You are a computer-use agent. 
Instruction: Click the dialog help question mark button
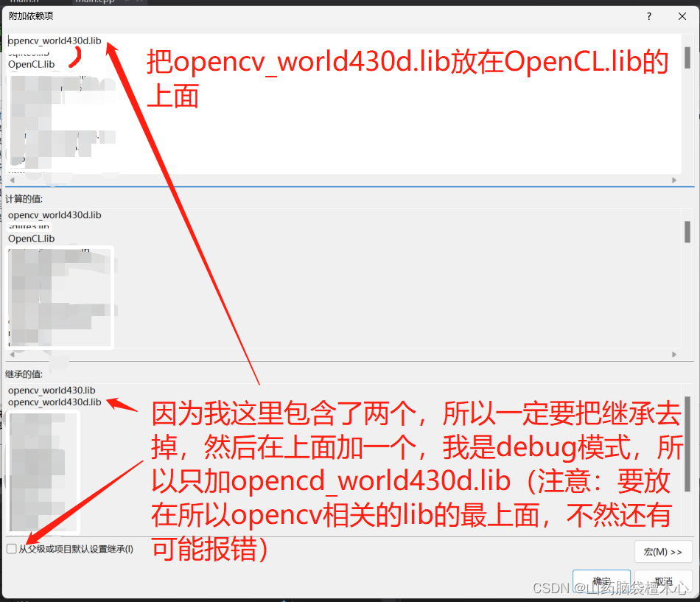pos(648,16)
